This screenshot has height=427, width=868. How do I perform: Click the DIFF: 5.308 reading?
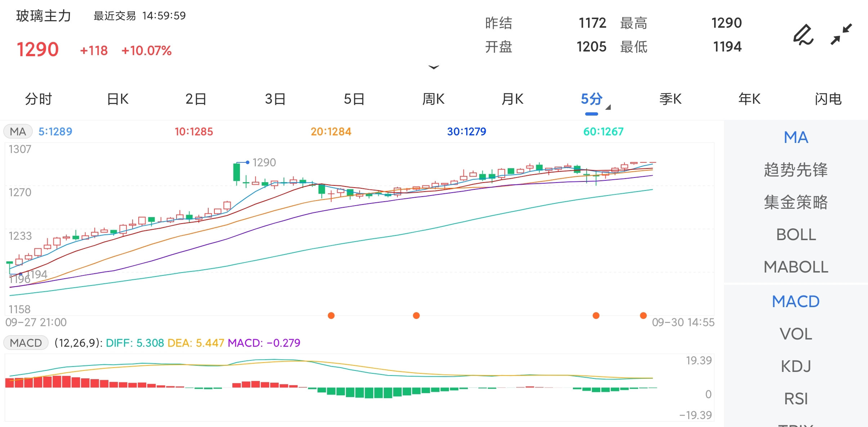click(x=135, y=343)
